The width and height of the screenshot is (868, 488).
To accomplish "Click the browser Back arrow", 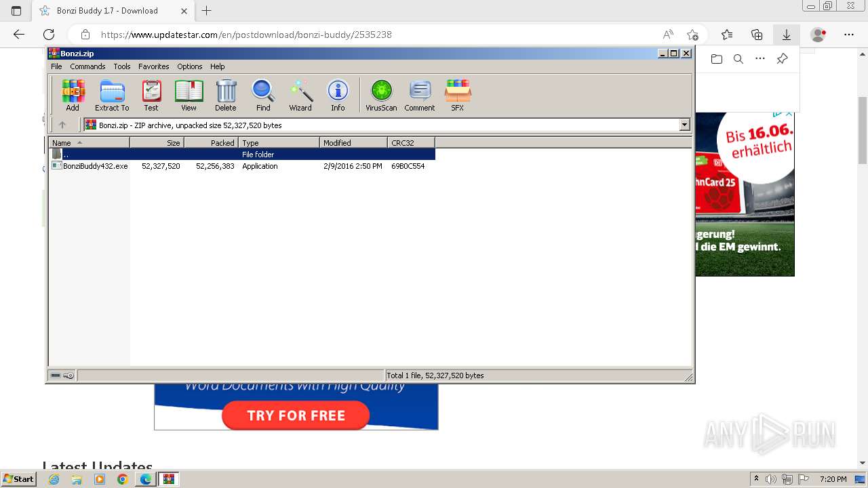I will coord(19,35).
